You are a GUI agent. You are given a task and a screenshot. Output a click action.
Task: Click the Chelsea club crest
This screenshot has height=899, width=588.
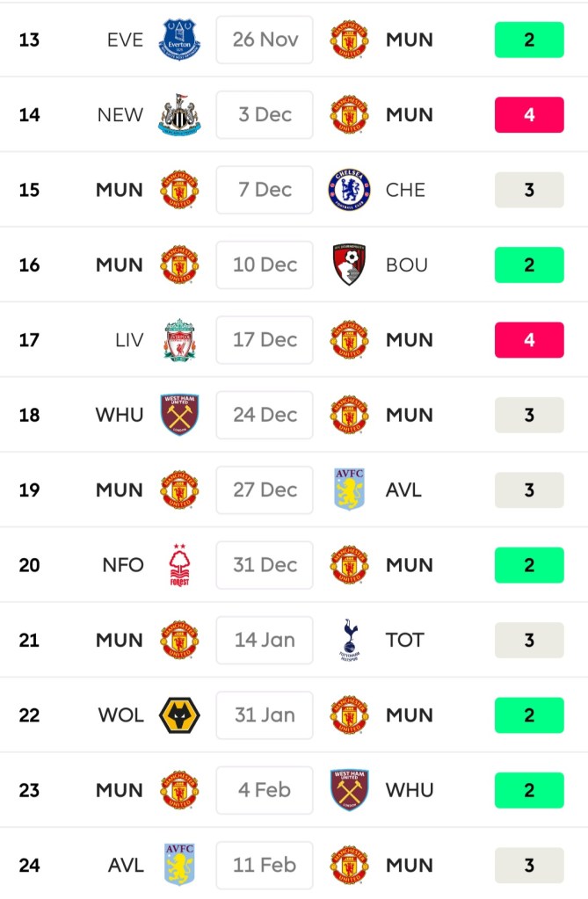pyautogui.click(x=349, y=190)
